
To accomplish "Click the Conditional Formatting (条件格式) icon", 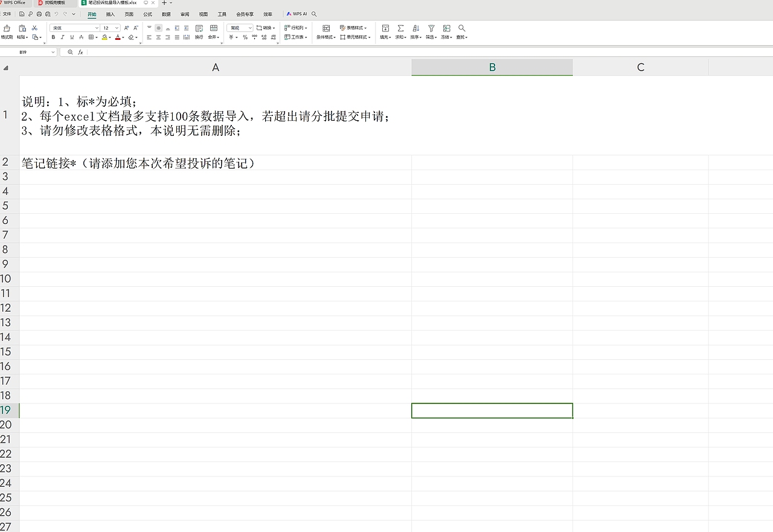I will 326,28.
